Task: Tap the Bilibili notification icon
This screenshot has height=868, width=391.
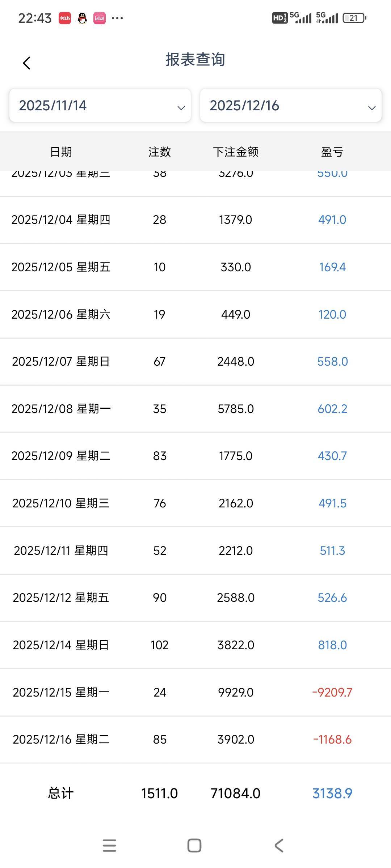Action: pos(100,18)
